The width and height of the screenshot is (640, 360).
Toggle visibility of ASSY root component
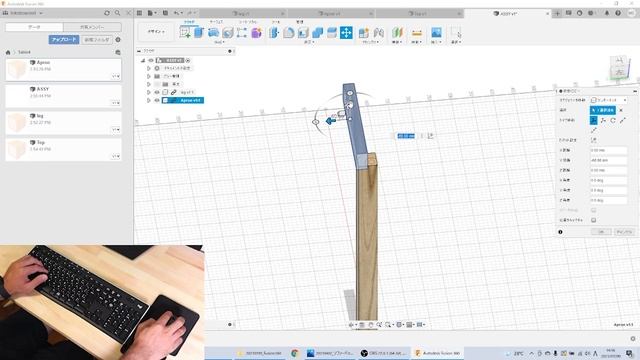tap(151, 60)
